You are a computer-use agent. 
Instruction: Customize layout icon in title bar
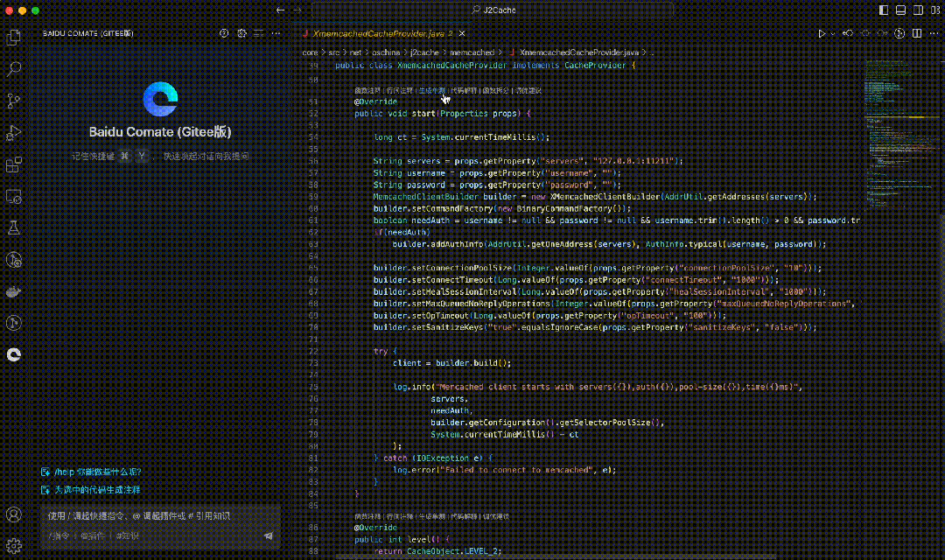click(935, 10)
